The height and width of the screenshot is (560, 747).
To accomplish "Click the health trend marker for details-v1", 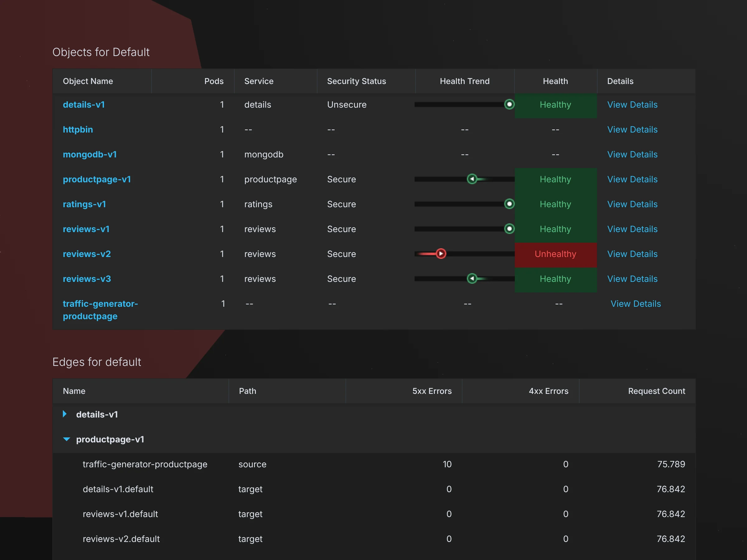I will 509,104.
